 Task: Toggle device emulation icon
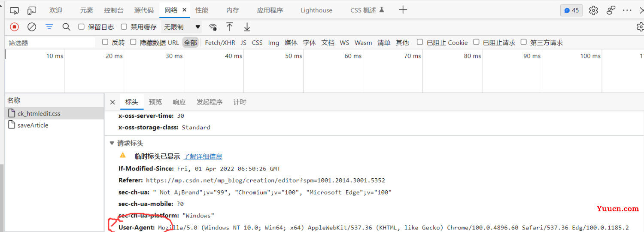pos(32,10)
